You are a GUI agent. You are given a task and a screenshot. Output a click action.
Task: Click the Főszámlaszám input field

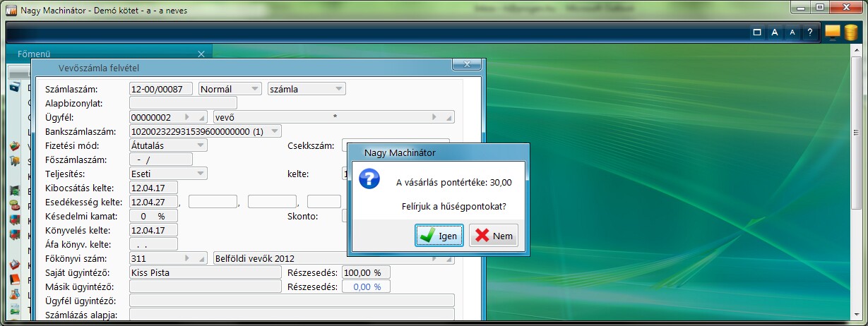coord(161,159)
